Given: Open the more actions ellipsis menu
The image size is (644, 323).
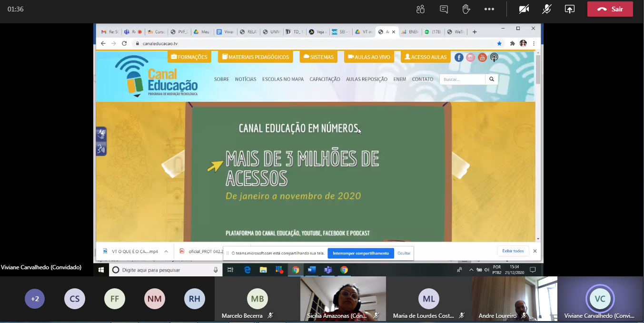Looking at the screenshot, I should tap(489, 9).
